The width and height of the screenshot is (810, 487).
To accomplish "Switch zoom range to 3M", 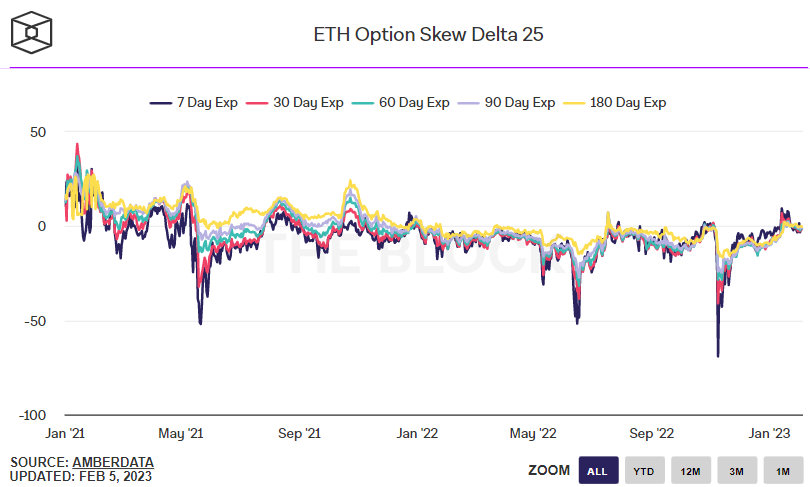I will pyautogui.click(x=737, y=470).
